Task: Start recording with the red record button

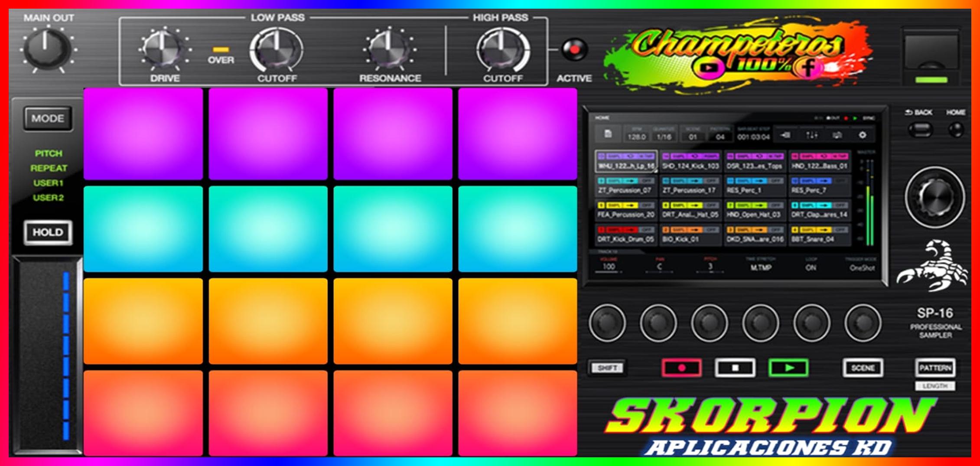Action: pos(681,368)
